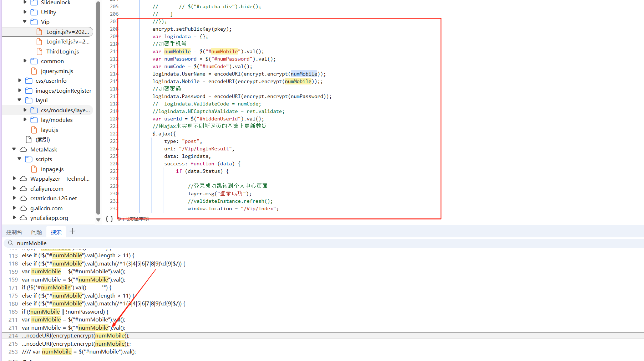Open inpage.js under scripts

point(52,169)
